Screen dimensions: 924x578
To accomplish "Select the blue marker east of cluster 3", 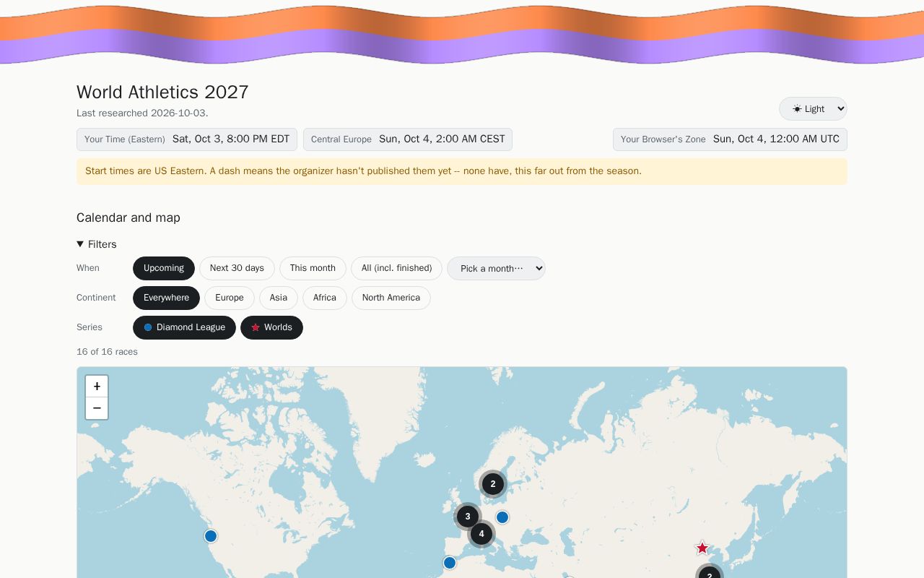I will 502,517.
